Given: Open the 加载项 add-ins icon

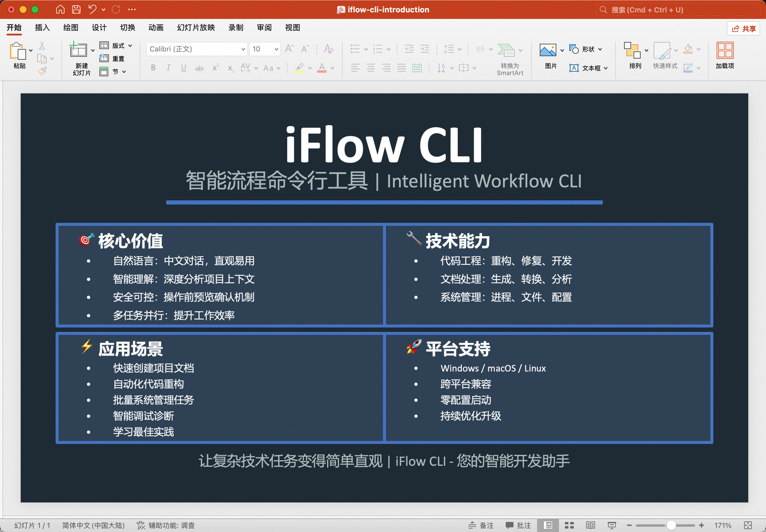Looking at the screenshot, I should point(725,50).
